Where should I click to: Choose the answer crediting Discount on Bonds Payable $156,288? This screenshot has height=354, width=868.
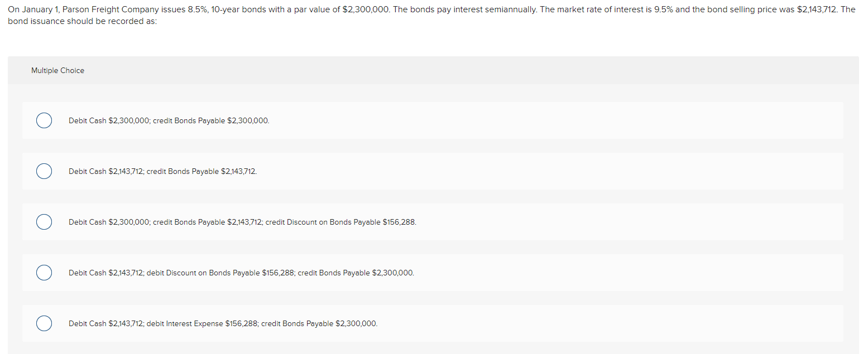[44, 222]
